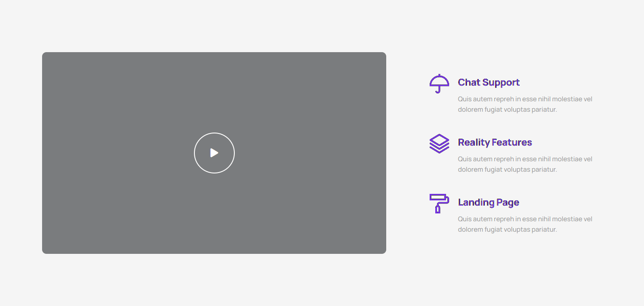Open the Landing Page heading

488,203
